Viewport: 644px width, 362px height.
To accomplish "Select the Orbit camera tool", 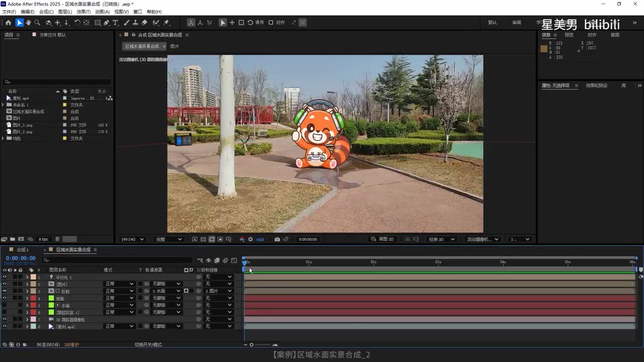I will pos(48,23).
